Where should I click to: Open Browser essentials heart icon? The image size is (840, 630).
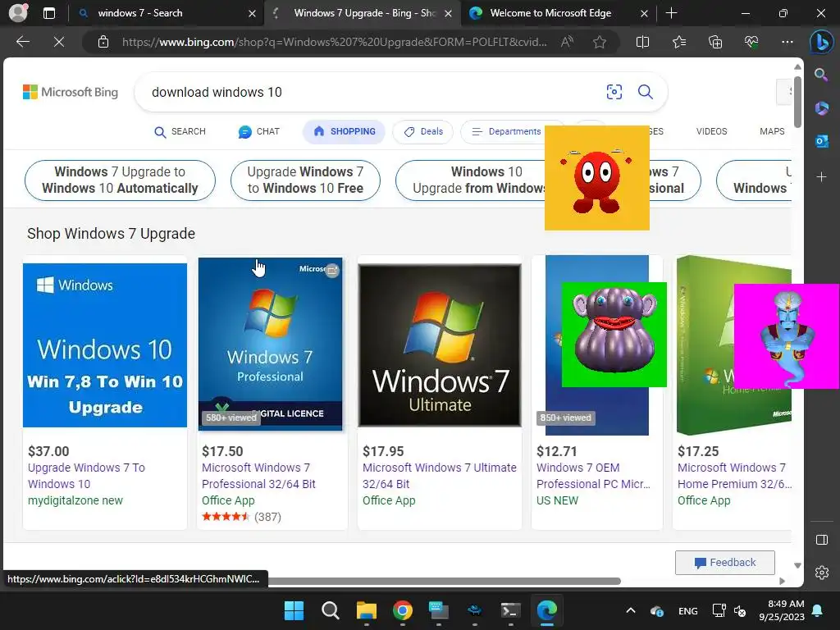(x=751, y=42)
